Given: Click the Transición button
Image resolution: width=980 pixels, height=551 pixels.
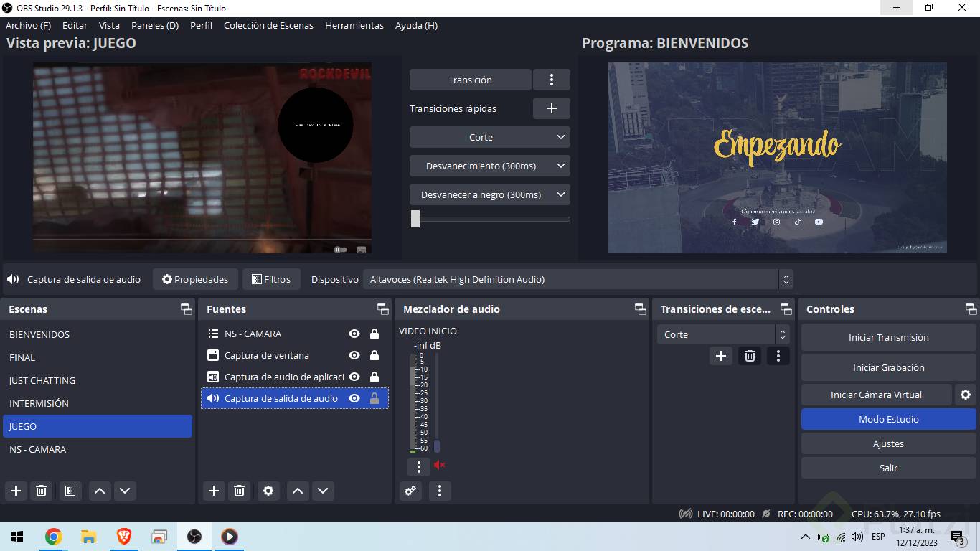Looking at the screenshot, I should click(470, 80).
